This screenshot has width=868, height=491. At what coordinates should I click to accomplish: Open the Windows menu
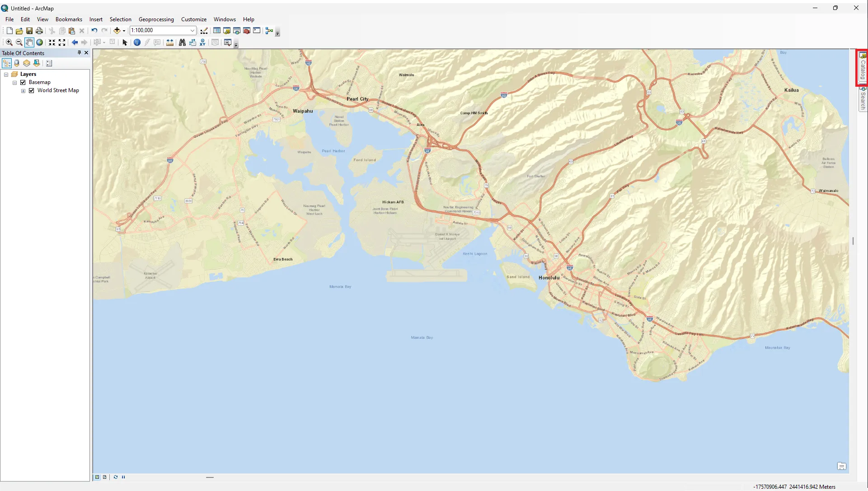point(225,19)
